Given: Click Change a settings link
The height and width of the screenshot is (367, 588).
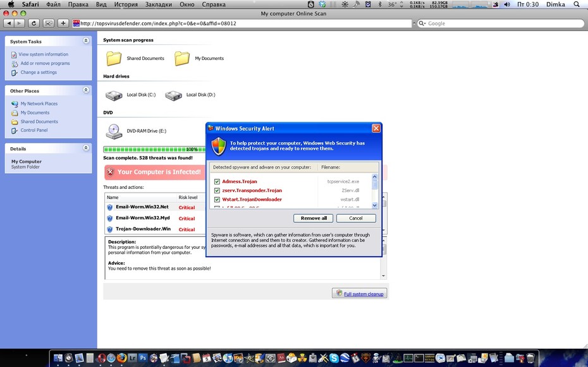Looking at the screenshot, I should point(39,72).
